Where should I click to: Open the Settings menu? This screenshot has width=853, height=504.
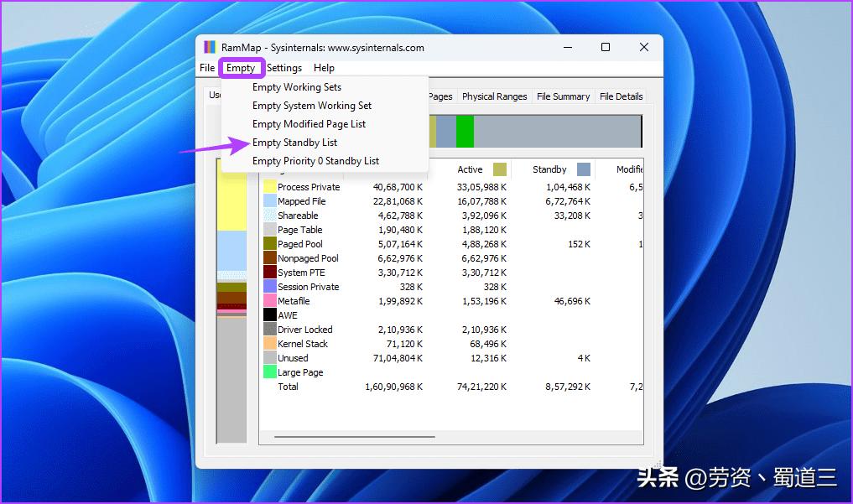284,68
